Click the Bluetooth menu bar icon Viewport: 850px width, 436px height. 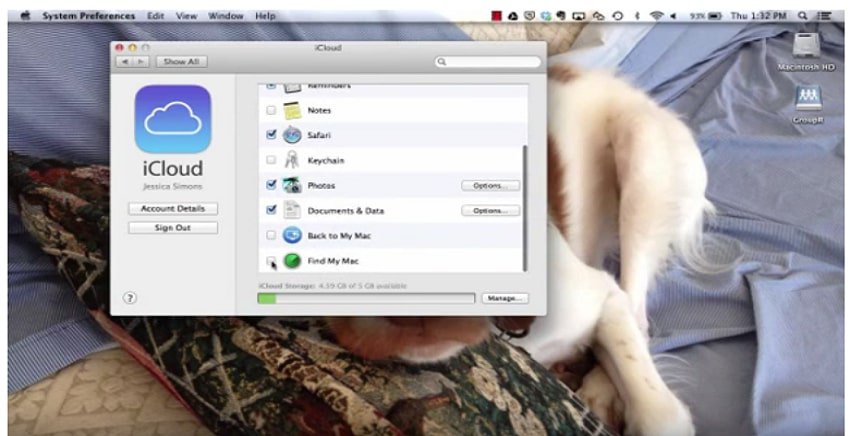637,16
